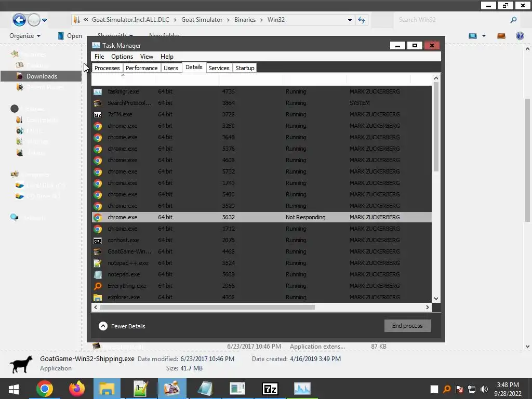Select the chrome.exe row with PID 5632
This screenshot has height=399, width=532.
(262, 218)
